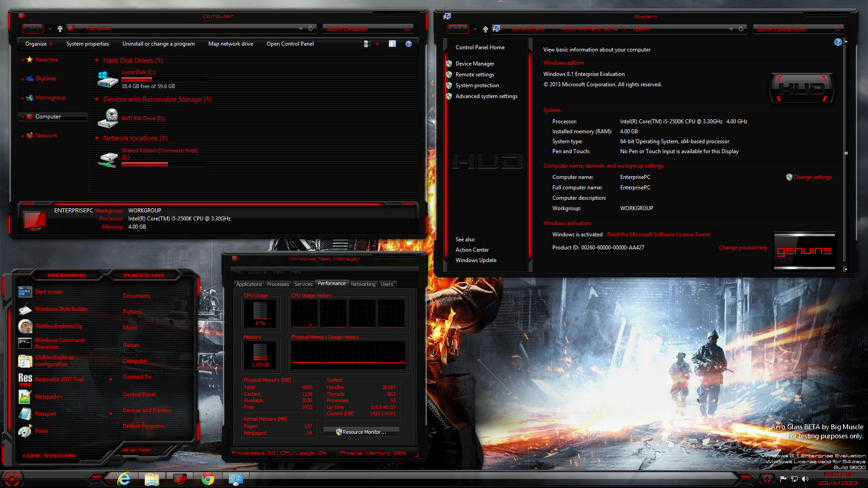Click the Action Center flag tray icon

pos(783,479)
